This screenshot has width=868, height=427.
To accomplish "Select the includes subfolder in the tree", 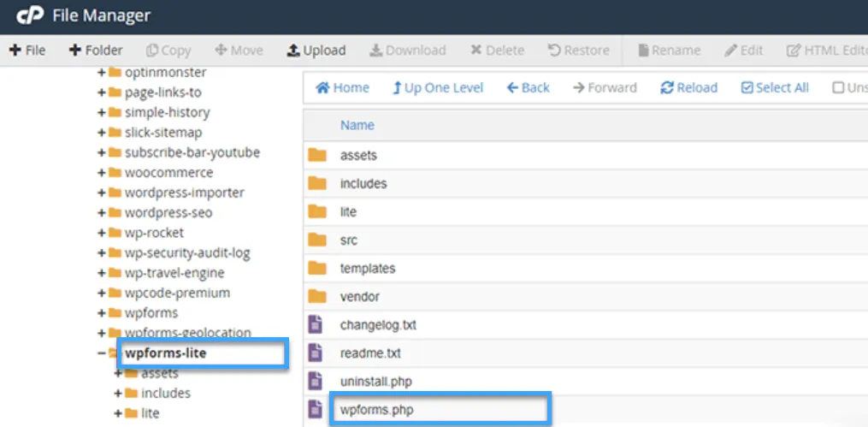I will 166,394.
